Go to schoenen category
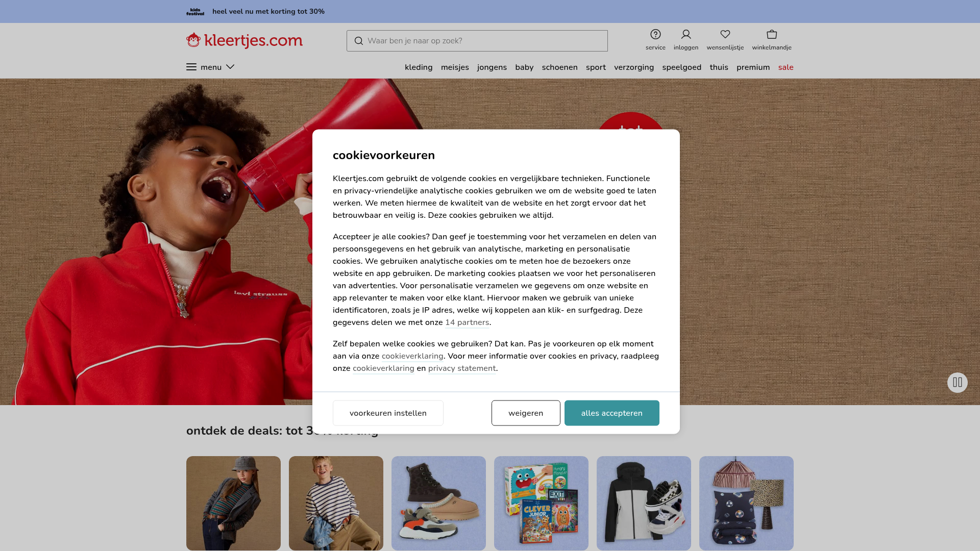This screenshot has width=980, height=551. click(560, 67)
